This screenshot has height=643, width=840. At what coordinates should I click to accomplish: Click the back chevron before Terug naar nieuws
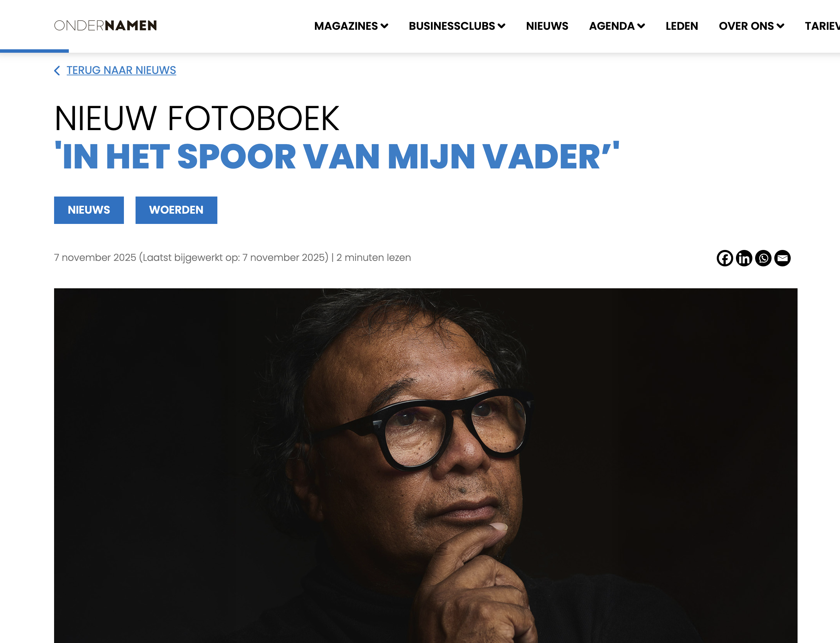(57, 71)
